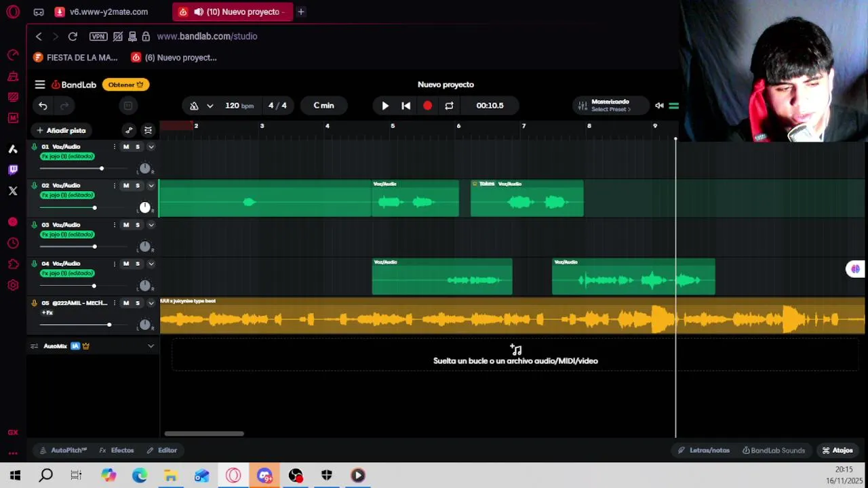Screen dimensions: 868x488
Task: Open new browser tab with plus
Action: point(301,12)
